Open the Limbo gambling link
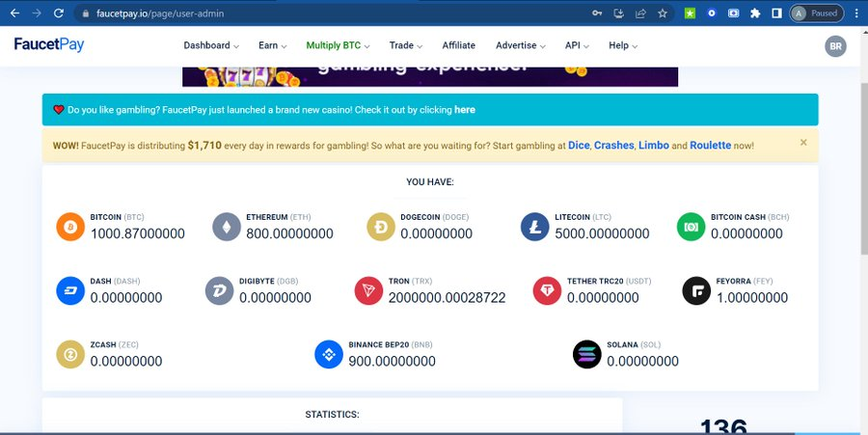 click(x=654, y=146)
